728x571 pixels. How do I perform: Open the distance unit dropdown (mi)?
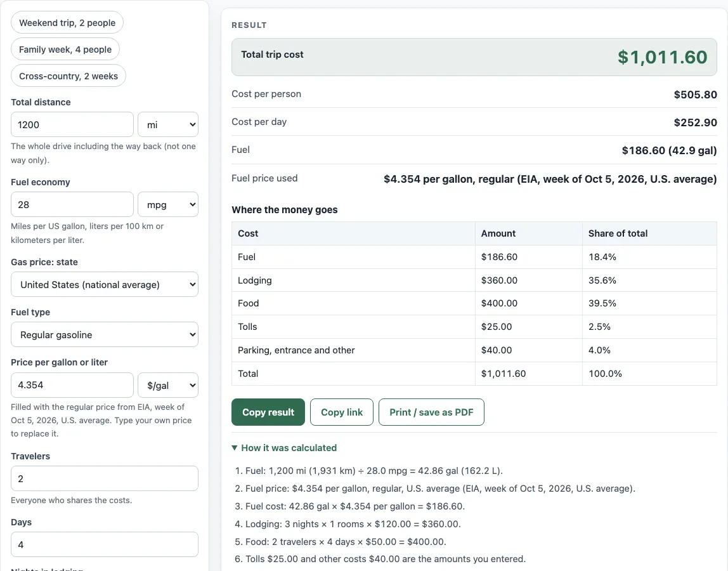coord(168,124)
